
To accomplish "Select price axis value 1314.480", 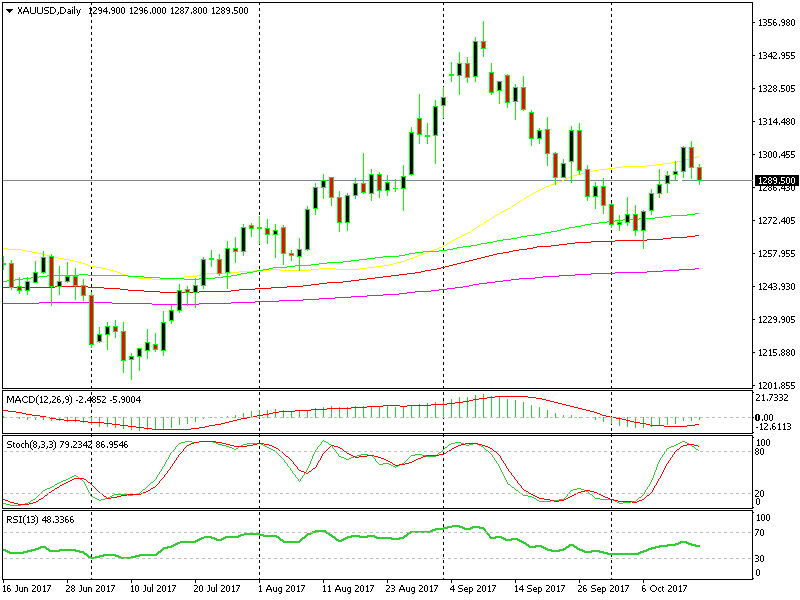I will tap(777, 121).
